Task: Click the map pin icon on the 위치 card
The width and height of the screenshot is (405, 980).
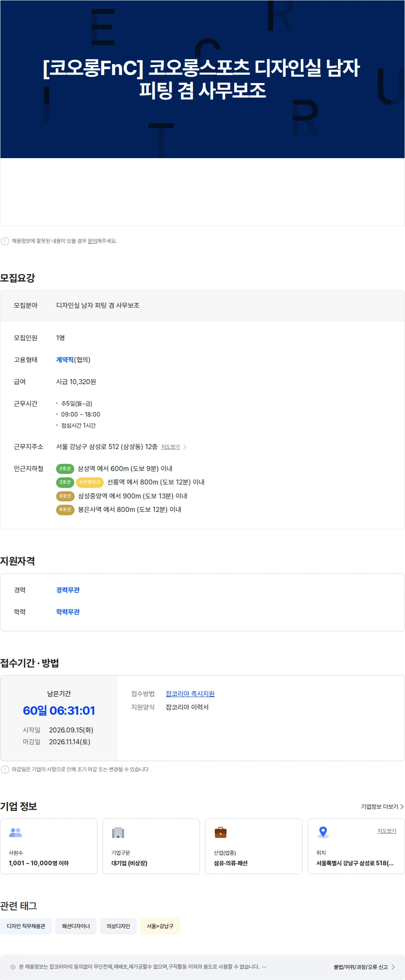Action: (x=323, y=832)
